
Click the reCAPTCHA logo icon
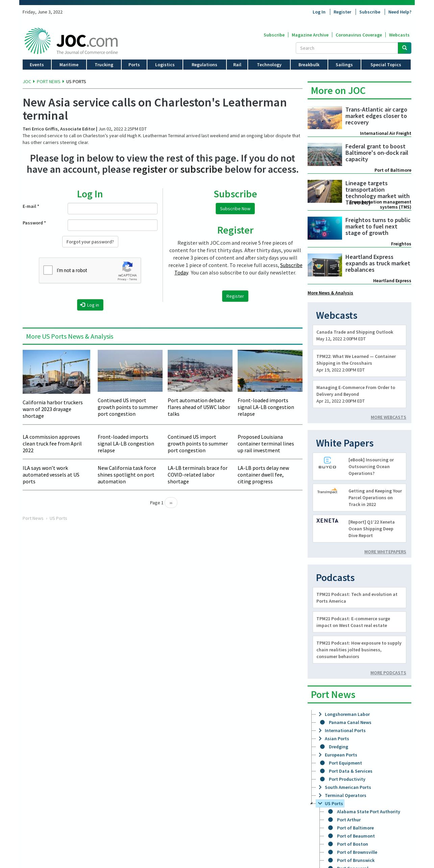tap(127, 267)
